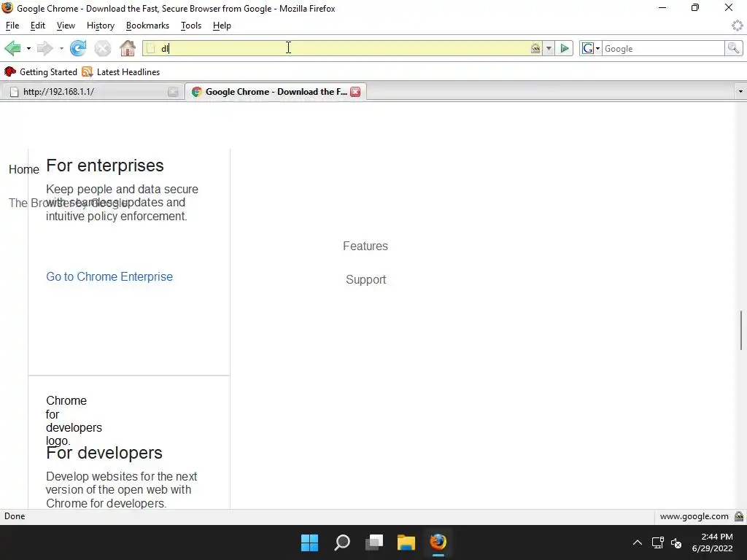The width and height of the screenshot is (747, 560).
Task: Open the Edit menu
Action: pyautogui.click(x=38, y=26)
